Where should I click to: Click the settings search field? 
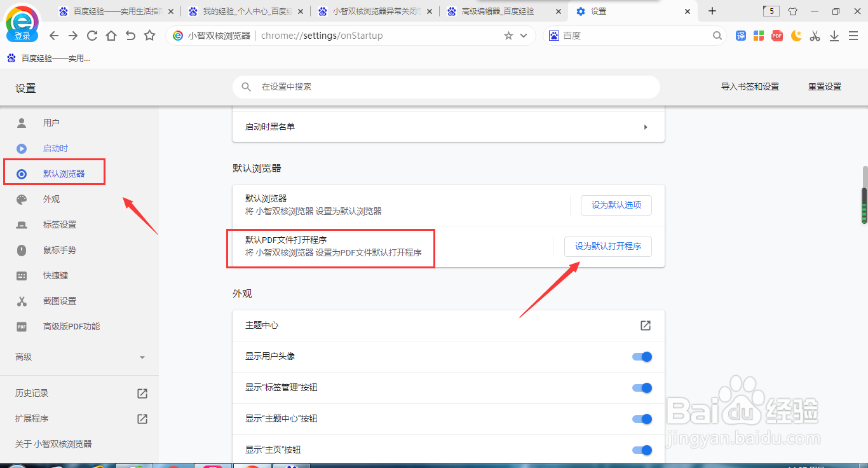[445, 86]
